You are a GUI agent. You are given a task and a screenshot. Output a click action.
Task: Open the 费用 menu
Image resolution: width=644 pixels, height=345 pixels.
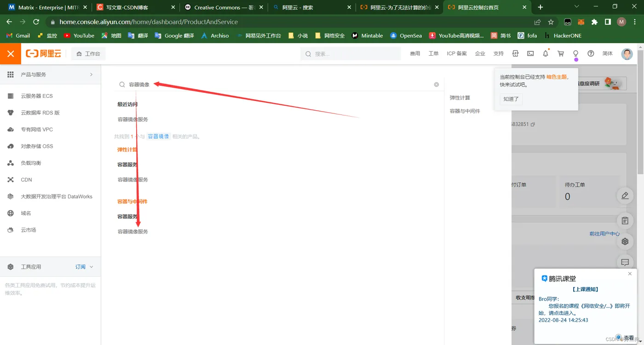415,54
